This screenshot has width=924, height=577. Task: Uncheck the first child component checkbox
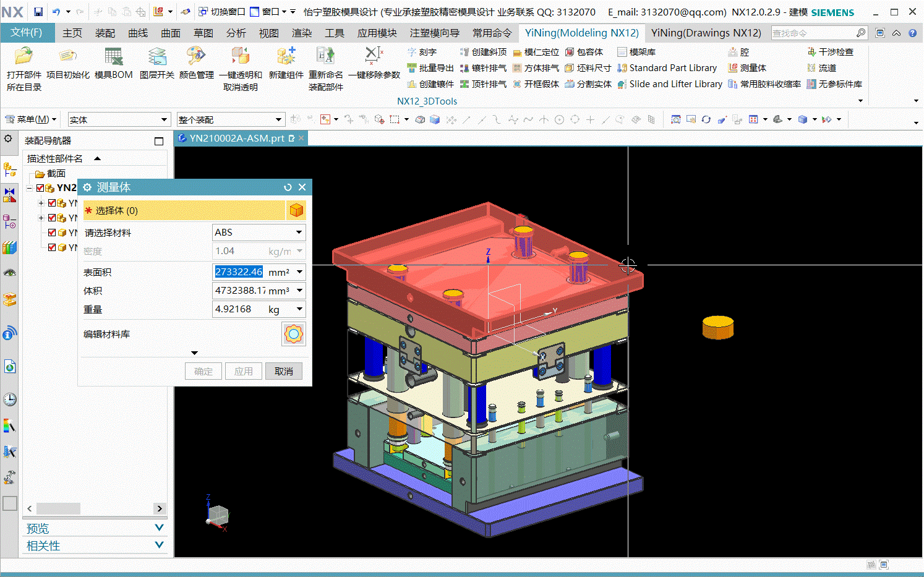point(52,203)
